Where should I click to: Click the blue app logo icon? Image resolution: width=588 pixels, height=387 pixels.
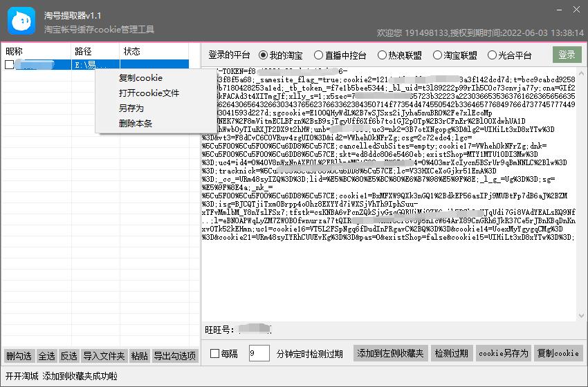tap(21, 21)
